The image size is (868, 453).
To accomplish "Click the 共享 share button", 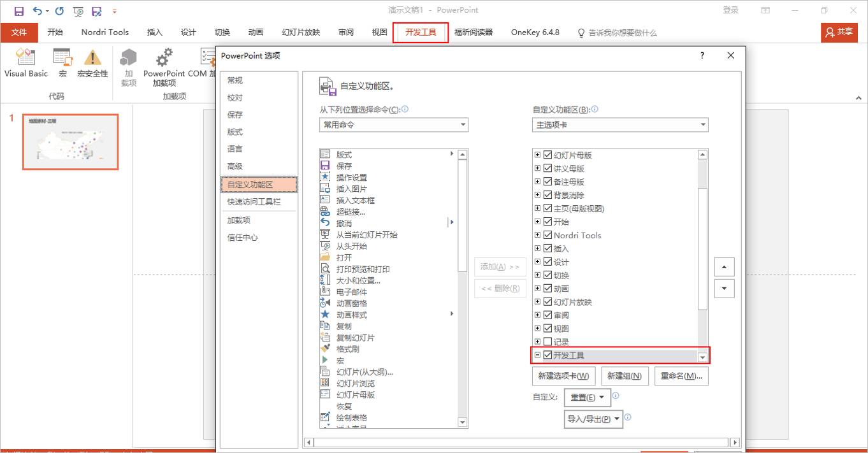I will 839,32.
